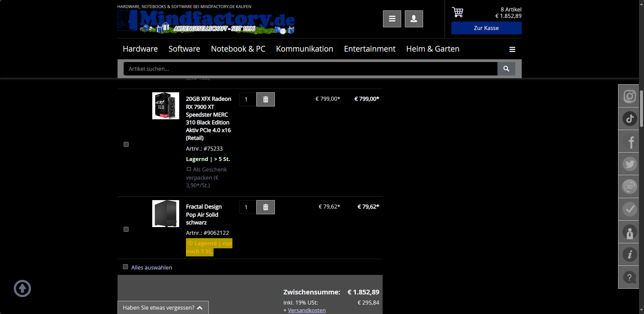Click the 8 Artikel cart summary text
This screenshot has height=314, width=644.
tap(511, 9)
